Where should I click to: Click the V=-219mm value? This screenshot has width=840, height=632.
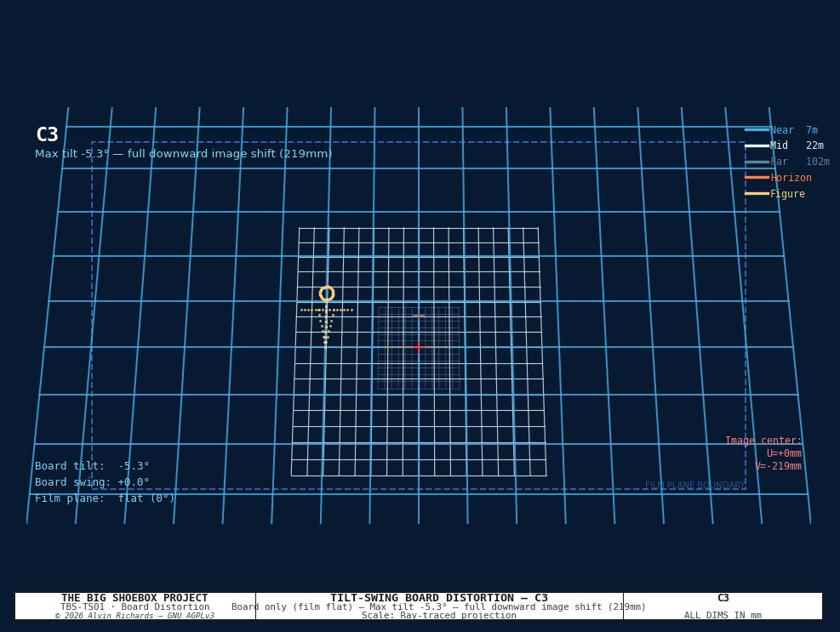779,466
